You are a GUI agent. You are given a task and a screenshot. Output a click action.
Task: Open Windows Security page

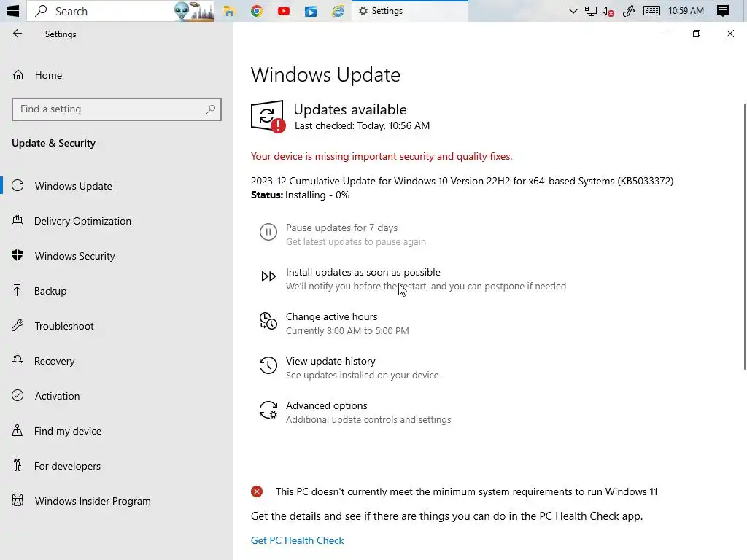[x=117, y=256]
